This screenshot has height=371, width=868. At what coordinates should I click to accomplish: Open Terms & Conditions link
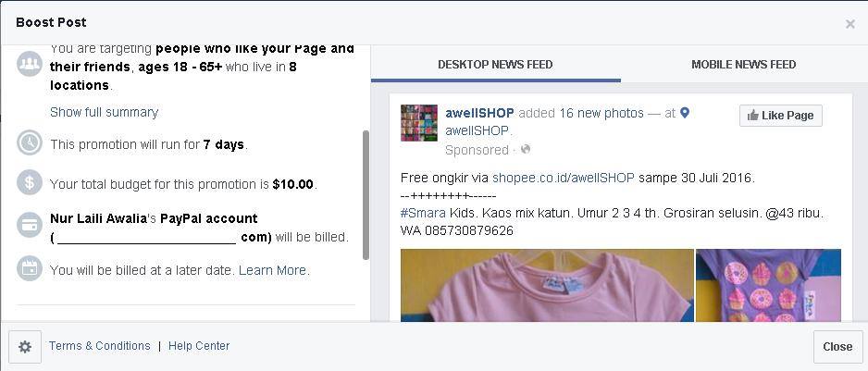(100, 345)
